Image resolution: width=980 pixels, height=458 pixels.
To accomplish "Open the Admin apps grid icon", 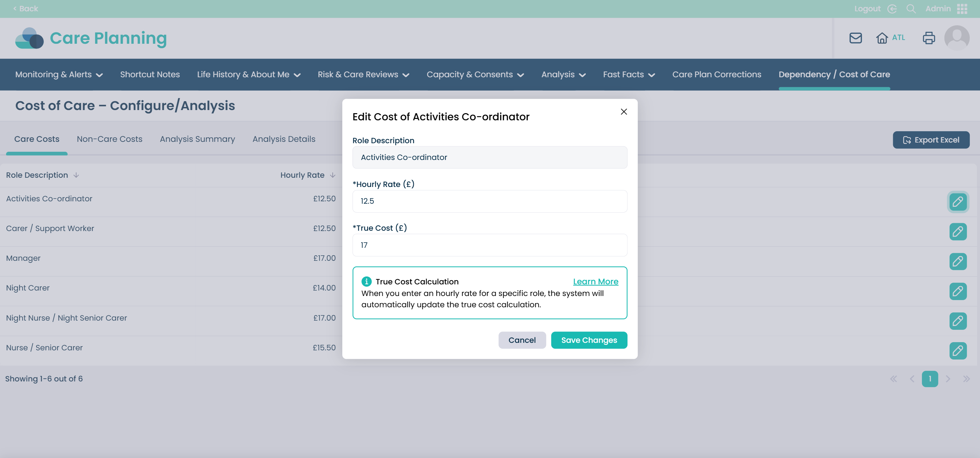I will point(962,9).
